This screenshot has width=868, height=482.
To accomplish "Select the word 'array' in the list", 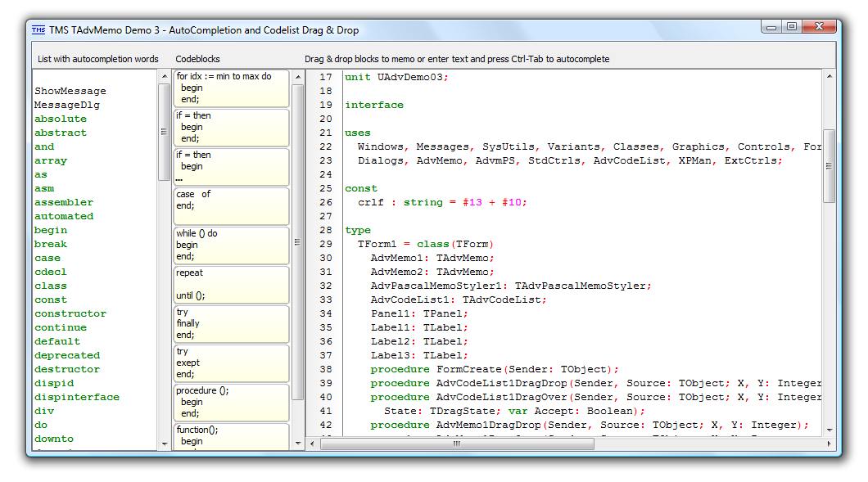I will point(51,160).
